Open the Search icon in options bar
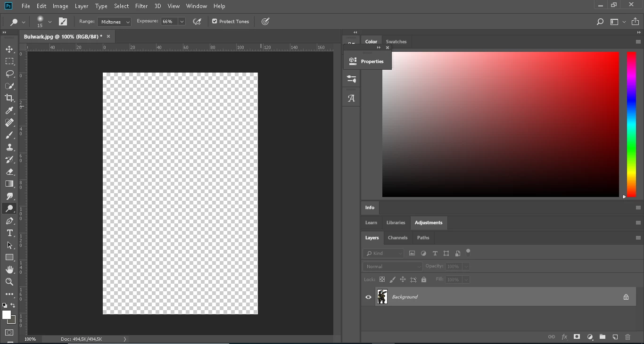This screenshot has height=344, width=644. coord(600,22)
